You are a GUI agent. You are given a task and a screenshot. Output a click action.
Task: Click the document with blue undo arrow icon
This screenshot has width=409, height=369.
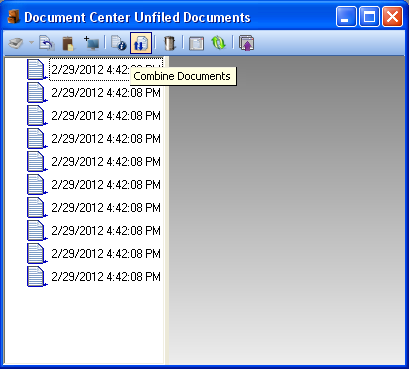tap(47, 43)
